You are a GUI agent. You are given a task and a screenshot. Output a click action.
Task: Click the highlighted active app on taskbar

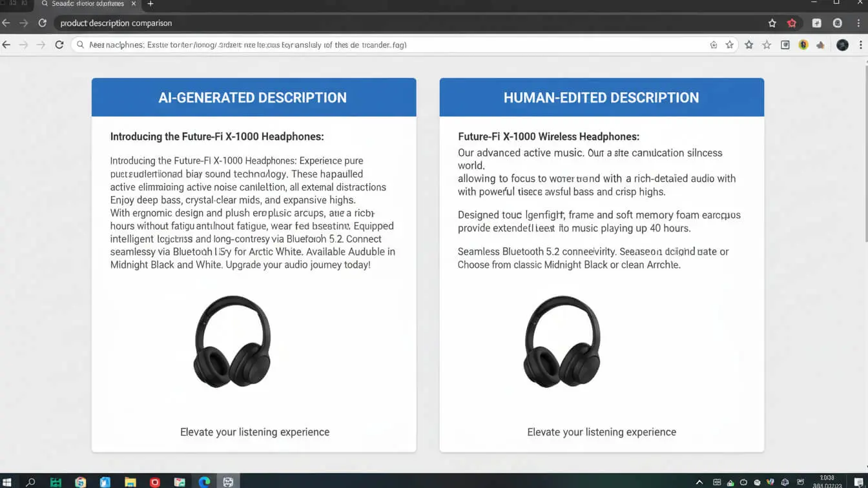(229, 482)
